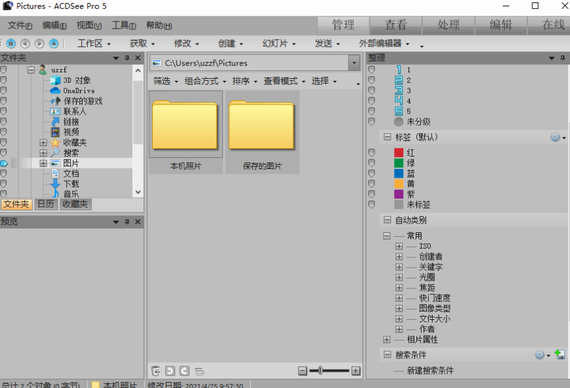Image resolution: width=570 pixels, height=388 pixels.
Task: Click 新建搜索条件 link
Action: [x=430, y=371]
